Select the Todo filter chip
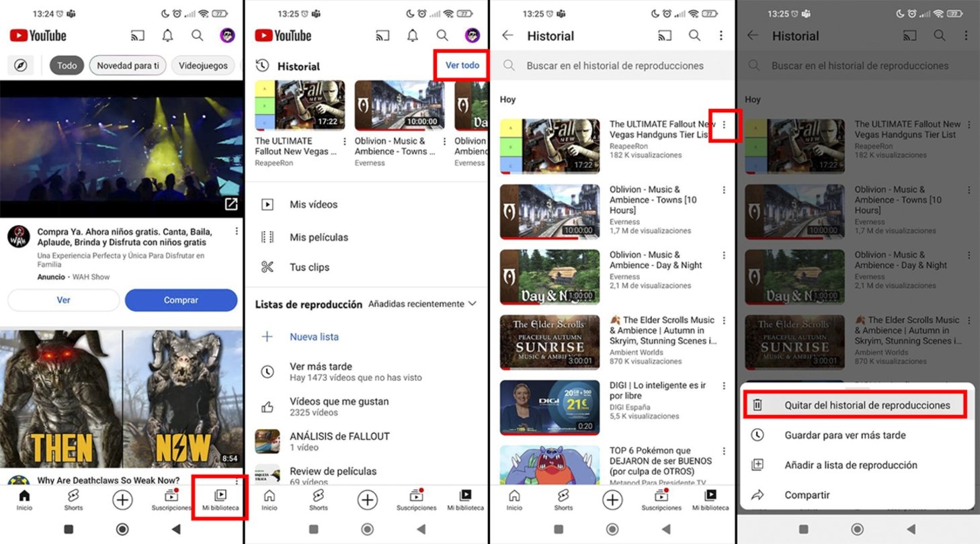 point(67,66)
